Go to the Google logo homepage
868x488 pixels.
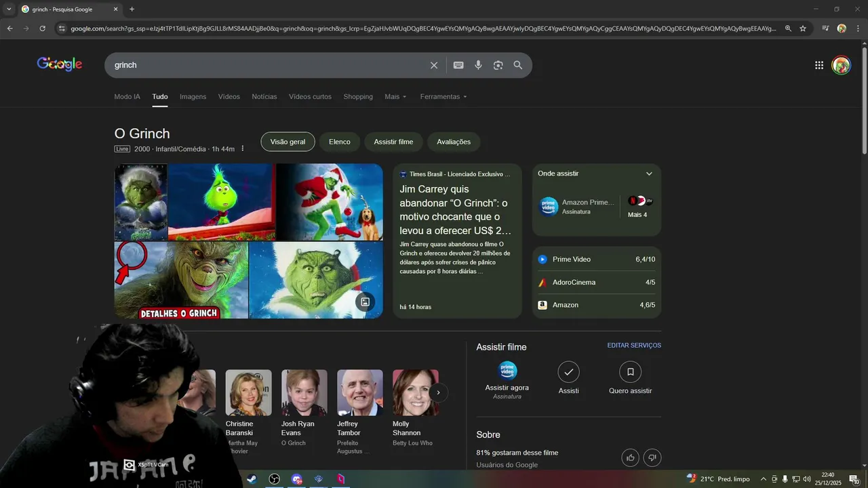[60, 64]
